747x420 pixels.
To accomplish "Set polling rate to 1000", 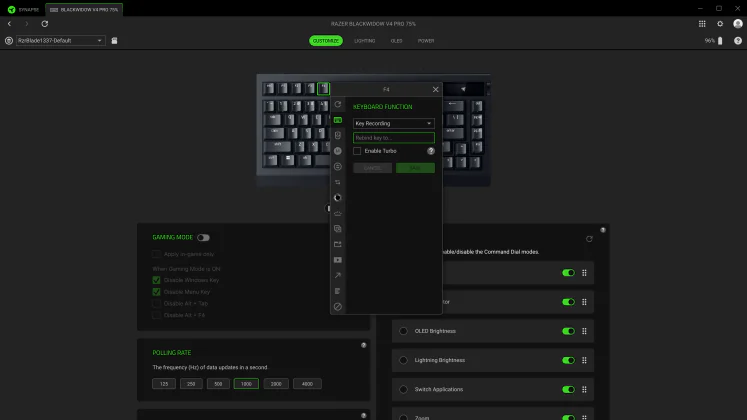I will coord(246,384).
